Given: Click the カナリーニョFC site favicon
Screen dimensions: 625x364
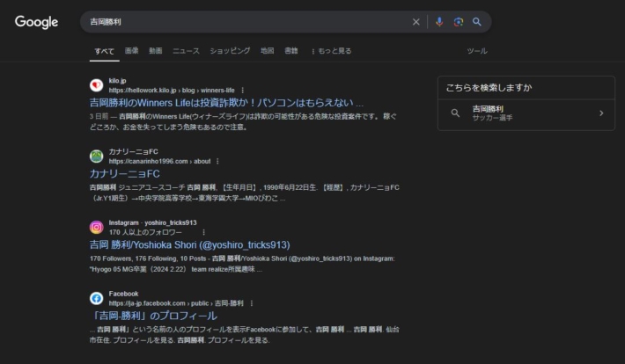Looking at the screenshot, I should (97, 157).
